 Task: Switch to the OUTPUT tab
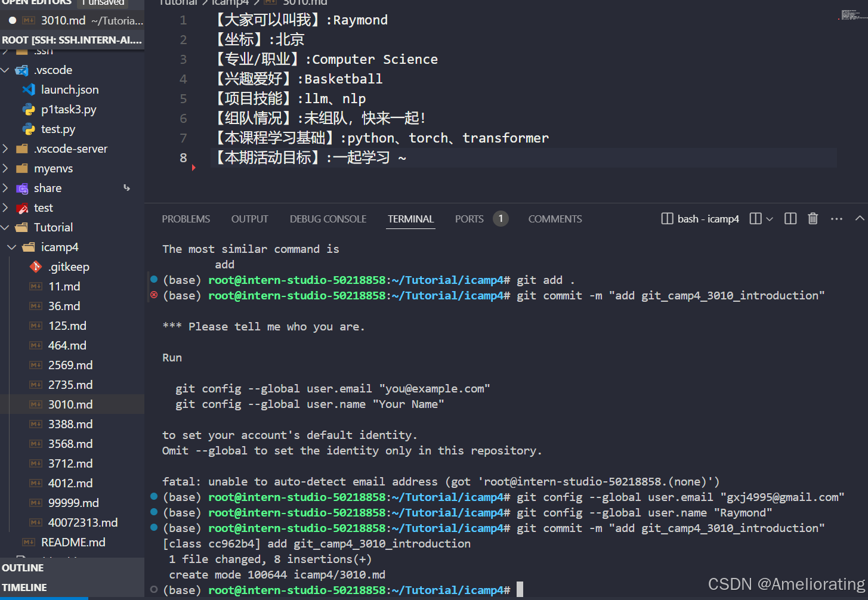[x=249, y=218]
